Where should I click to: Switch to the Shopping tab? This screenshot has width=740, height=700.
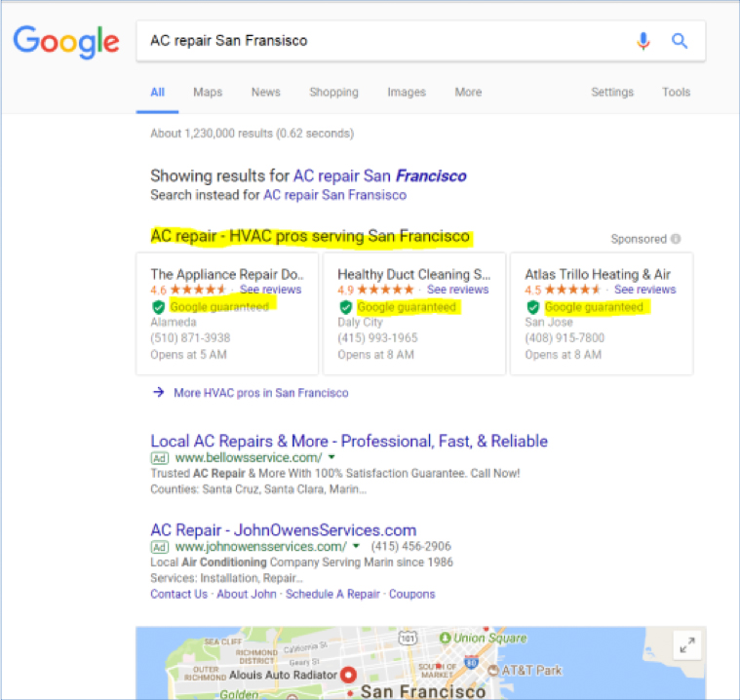pos(333,92)
